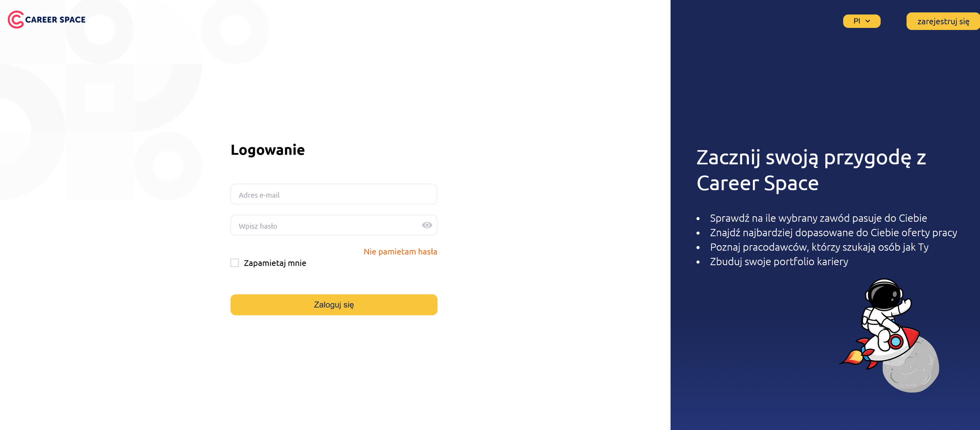Select the Znajdź najbardziej dopasowane oferty bullet
The image size is (980, 430).
pos(833,233)
